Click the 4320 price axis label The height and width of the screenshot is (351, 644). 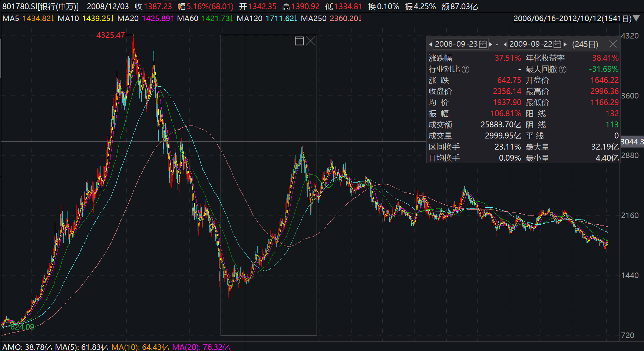pos(630,36)
